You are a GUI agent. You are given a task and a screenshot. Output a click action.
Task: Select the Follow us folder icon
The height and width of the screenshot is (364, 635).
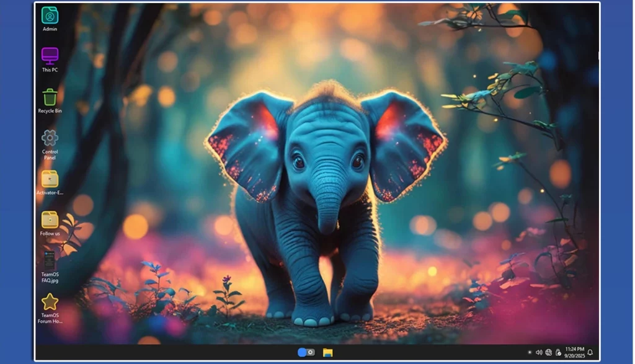[x=50, y=220]
